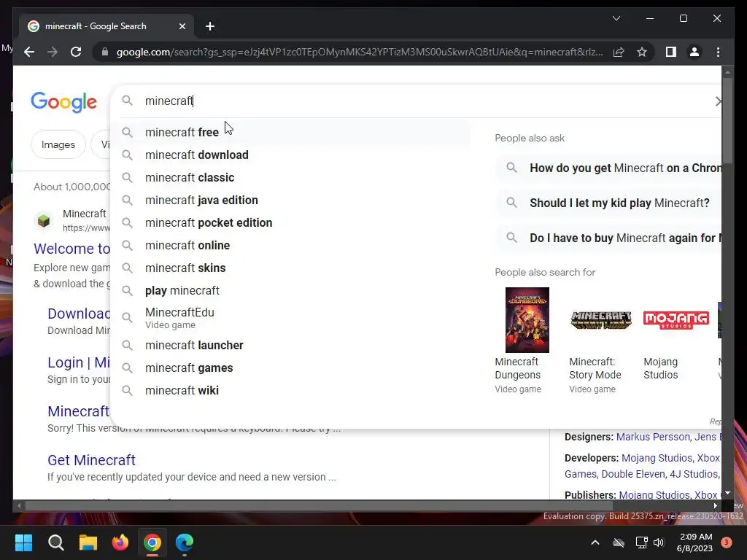Share this page using the share icon
Viewport: 747px width, 560px height.
click(619, 52)
